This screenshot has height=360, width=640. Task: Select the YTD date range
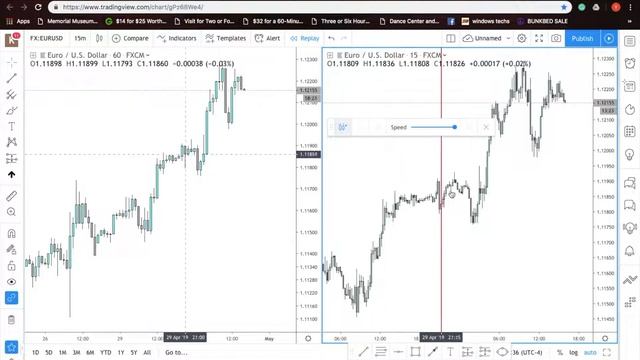[x=106, y=352]
